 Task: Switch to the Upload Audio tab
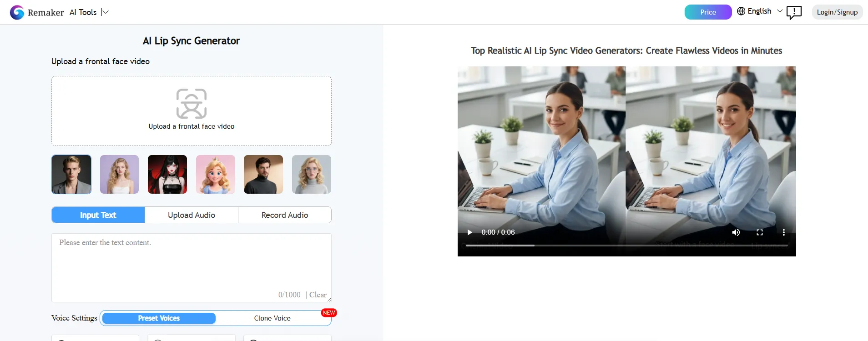click(192, 215)
